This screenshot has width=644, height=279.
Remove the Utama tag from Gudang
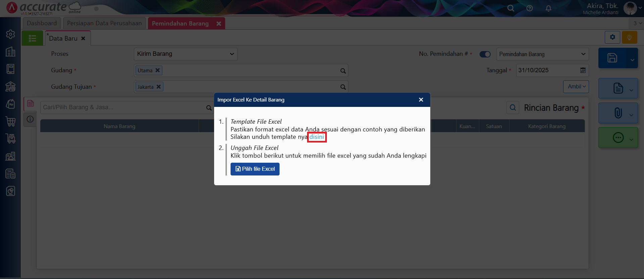pos(157,70)
